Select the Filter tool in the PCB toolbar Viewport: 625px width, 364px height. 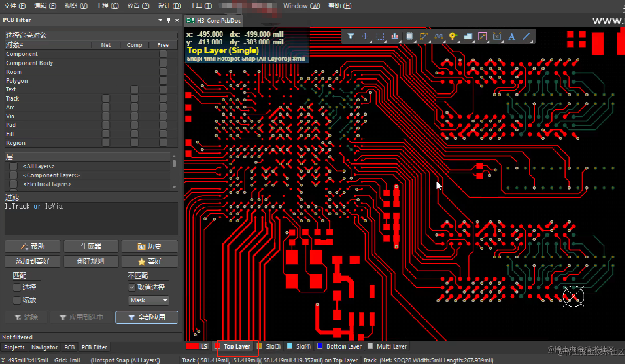351,36
